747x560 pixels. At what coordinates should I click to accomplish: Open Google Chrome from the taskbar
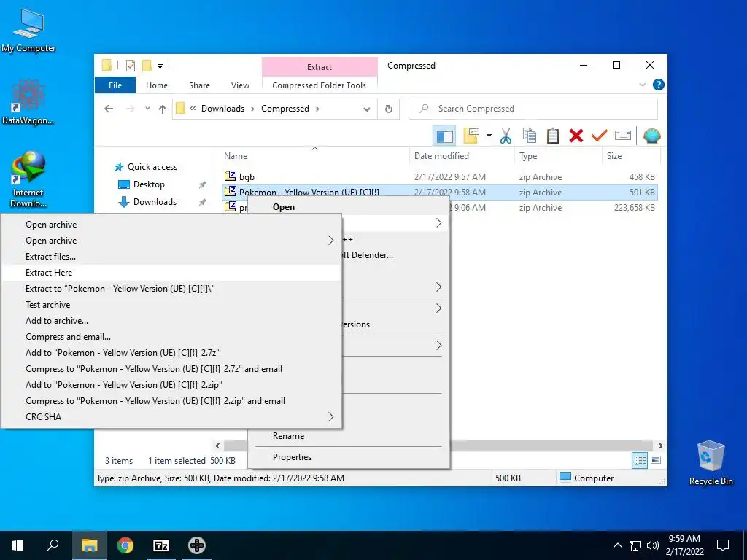click(x=125, y=545)
